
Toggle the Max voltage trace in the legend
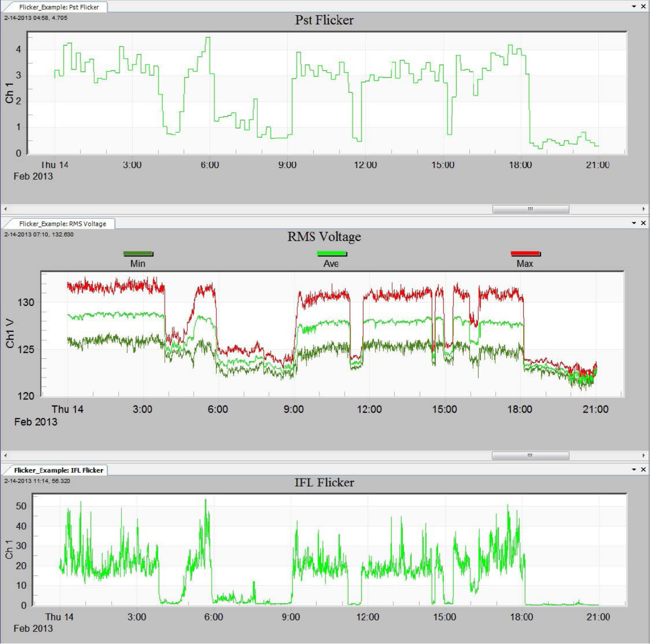click(526, 258)
